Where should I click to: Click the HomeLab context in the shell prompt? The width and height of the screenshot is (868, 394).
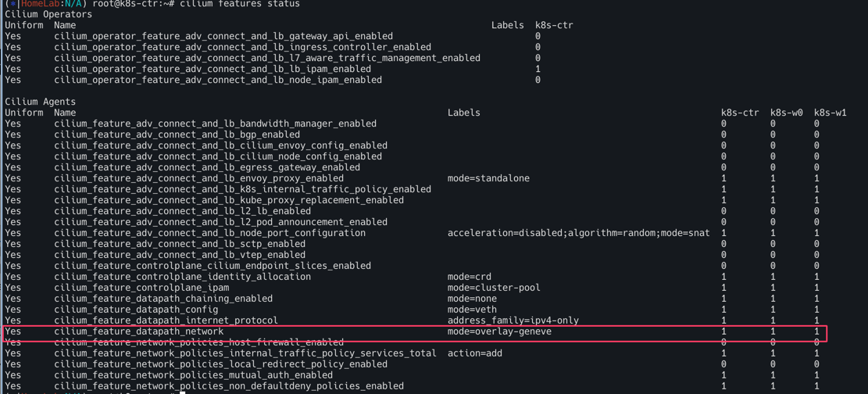click(41, 4)
